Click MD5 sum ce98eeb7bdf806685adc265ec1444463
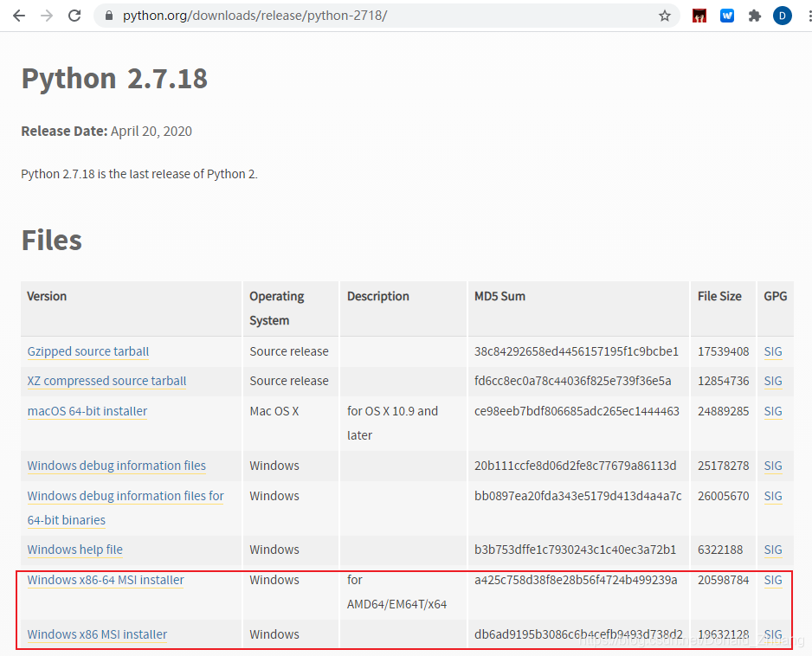The height and width of the screenshot is (656, 812). [x=577, y=411]
